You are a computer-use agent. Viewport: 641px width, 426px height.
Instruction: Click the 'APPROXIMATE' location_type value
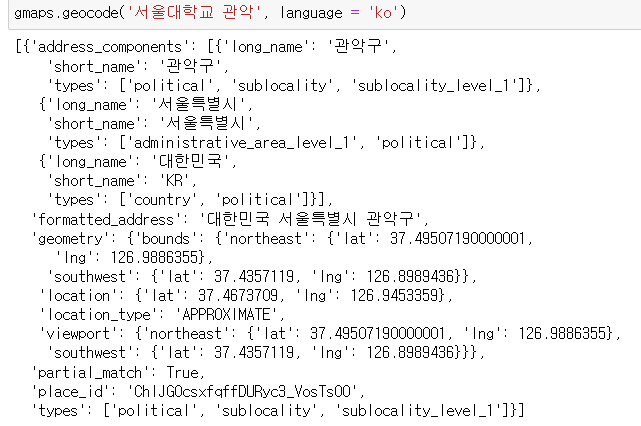[226, 315]
